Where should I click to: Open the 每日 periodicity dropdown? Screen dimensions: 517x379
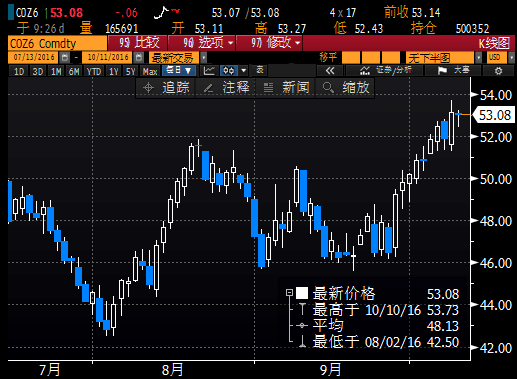pos(179,71)
